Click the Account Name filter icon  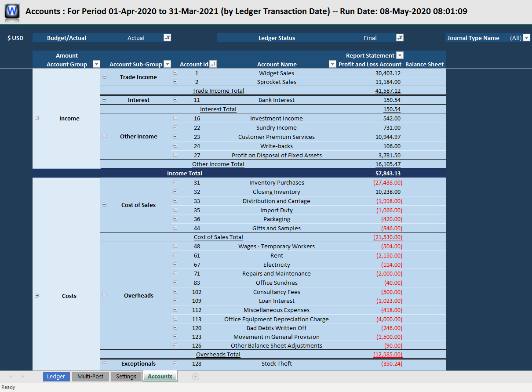coord(333,64)
